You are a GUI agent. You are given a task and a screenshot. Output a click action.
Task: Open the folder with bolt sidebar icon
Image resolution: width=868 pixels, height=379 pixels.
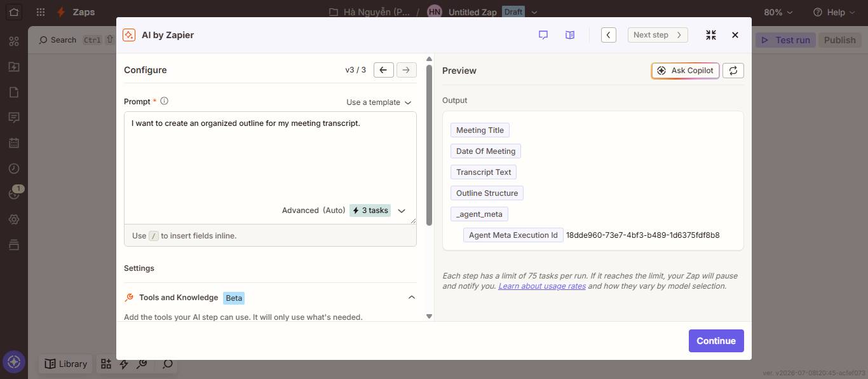[13, 67]
